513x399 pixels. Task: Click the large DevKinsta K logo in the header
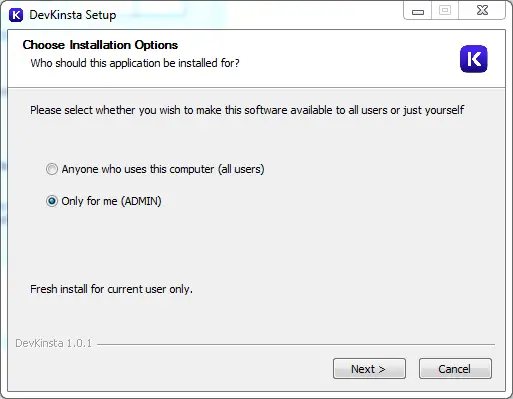[473, 59]
